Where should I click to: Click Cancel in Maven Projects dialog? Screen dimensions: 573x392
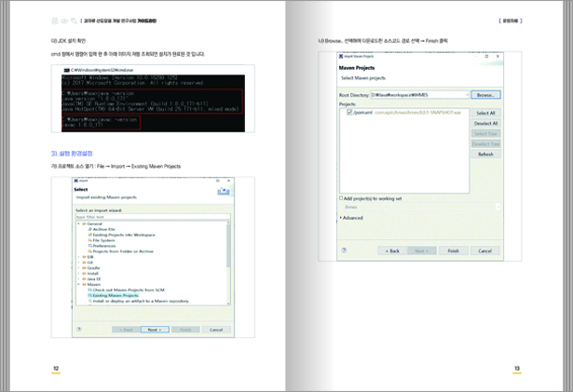coord(485,250)
